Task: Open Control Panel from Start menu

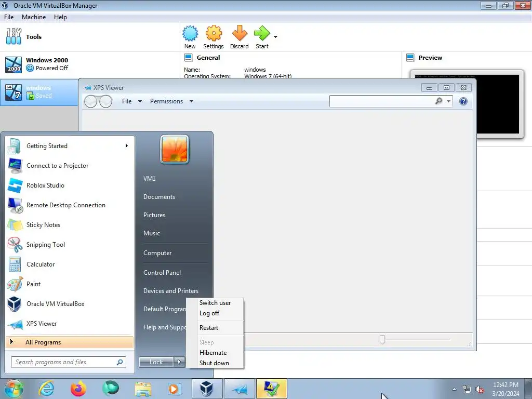Action: (162, 272)
